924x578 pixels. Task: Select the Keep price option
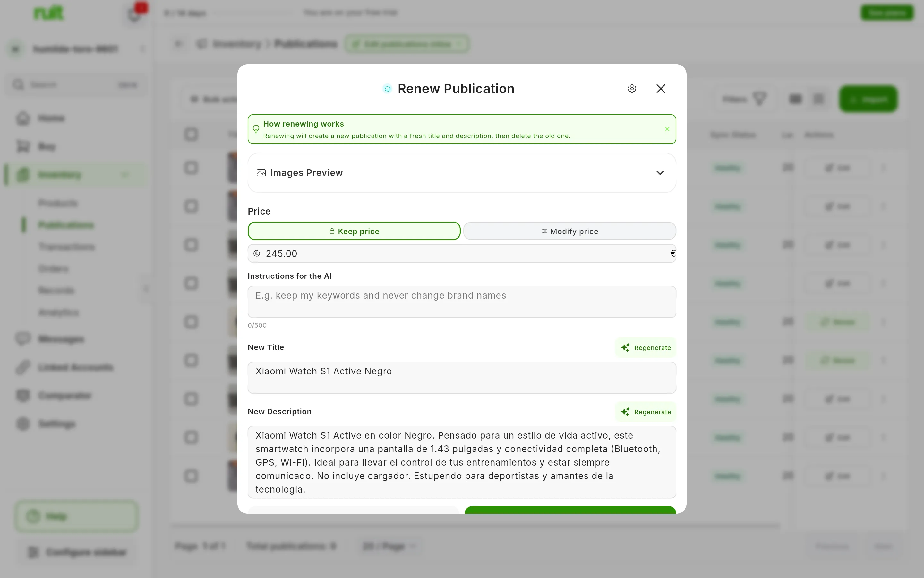tap(354, 231)
